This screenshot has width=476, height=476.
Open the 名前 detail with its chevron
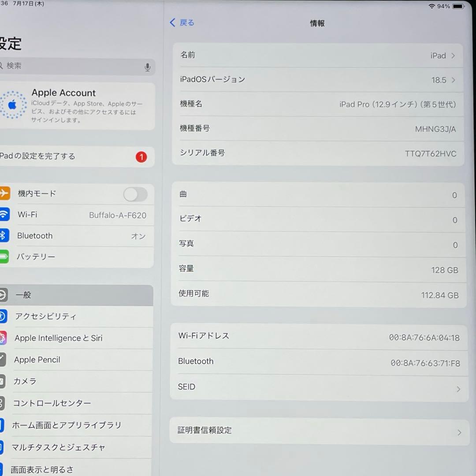pos(454,56)
